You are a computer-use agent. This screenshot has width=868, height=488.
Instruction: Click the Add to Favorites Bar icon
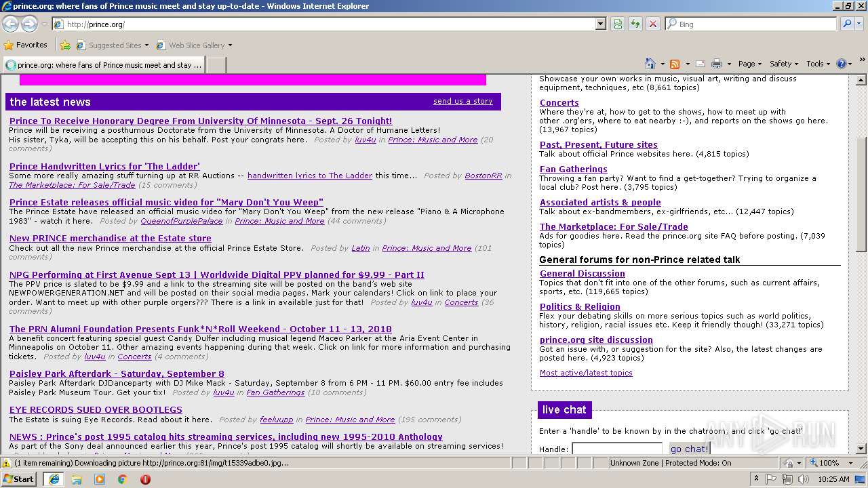[65, 45]
